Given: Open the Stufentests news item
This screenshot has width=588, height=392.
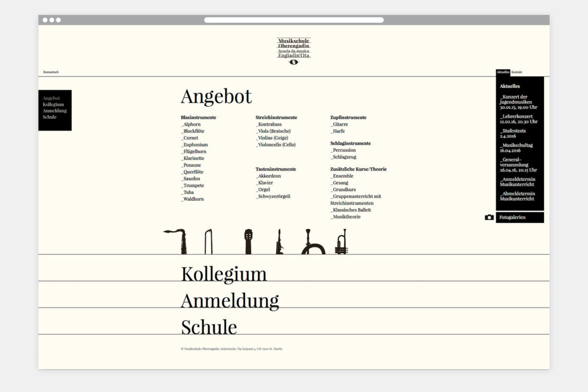Looking at the screenshot, I should [x=513, y=134].
